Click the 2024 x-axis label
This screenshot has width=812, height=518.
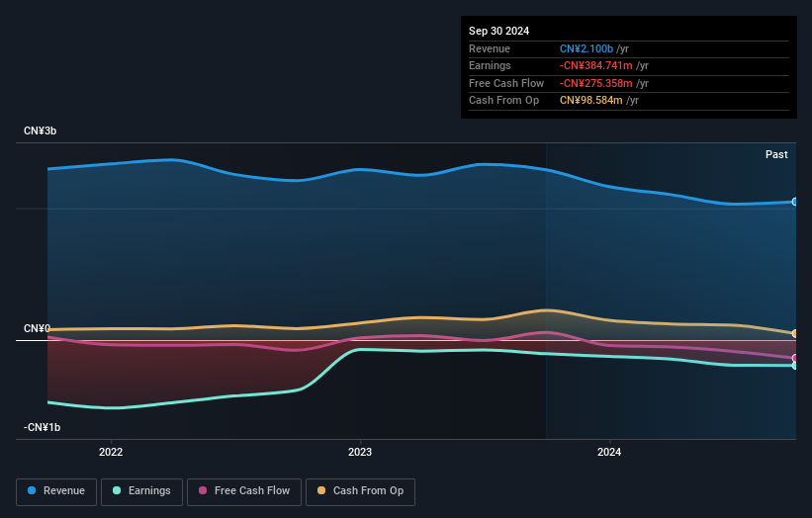609,452
